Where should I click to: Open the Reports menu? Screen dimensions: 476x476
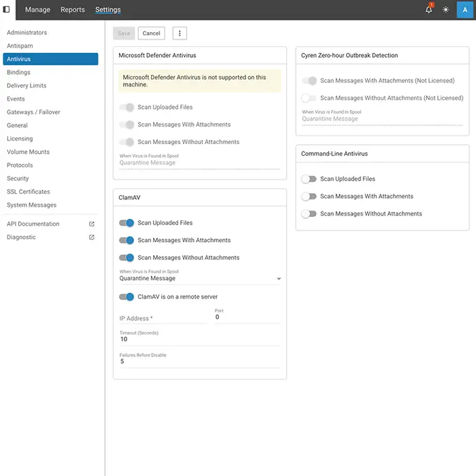(73, 10)
